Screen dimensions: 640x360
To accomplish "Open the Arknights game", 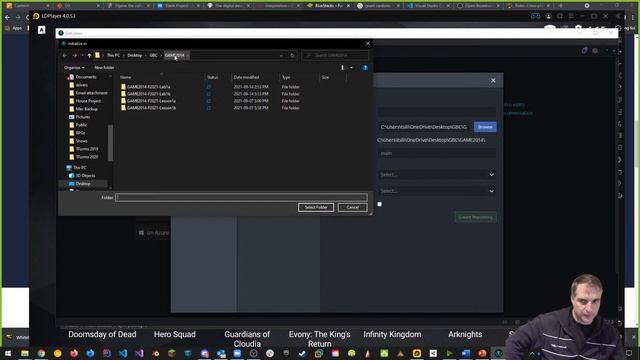I will 465,334.
